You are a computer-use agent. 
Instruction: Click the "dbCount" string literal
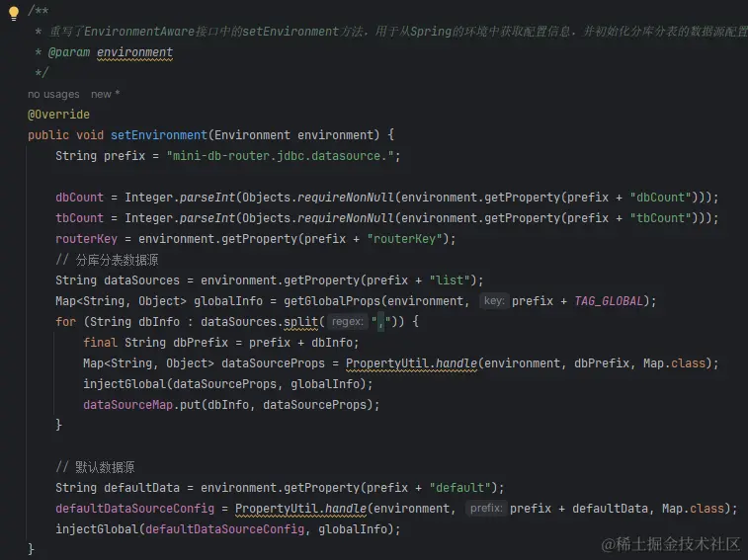point(661,198)
